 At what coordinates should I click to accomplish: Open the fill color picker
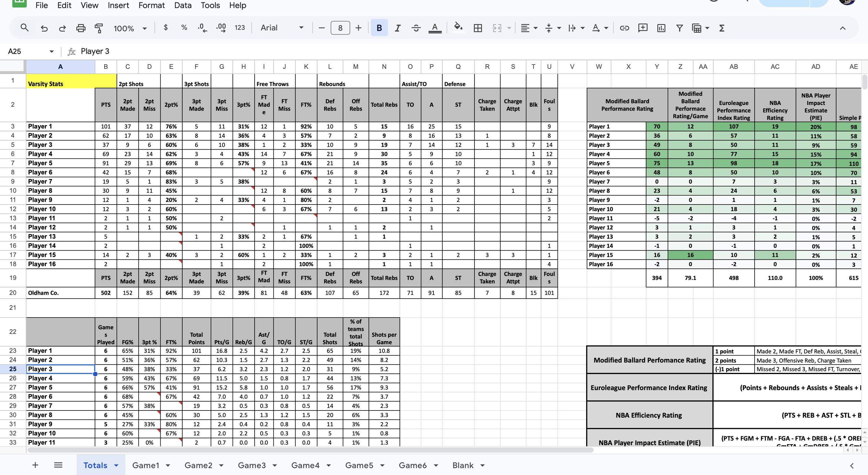[458, 27]
